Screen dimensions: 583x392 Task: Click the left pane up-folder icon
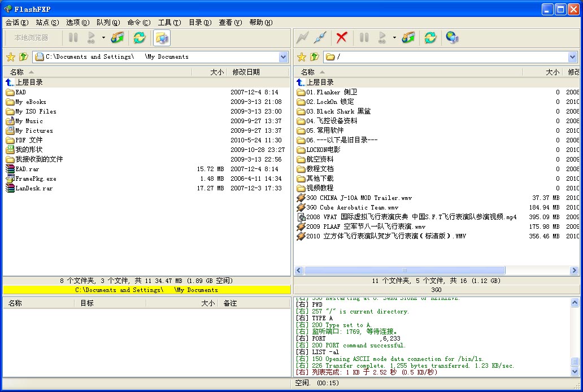point(23,57)
